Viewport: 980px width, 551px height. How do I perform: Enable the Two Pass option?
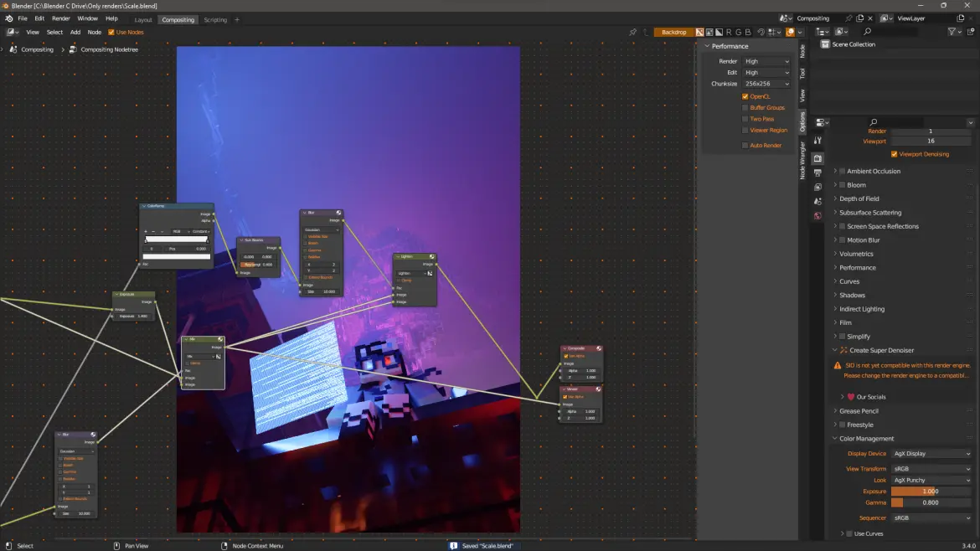pyautogui.click(x=745, y=118)
